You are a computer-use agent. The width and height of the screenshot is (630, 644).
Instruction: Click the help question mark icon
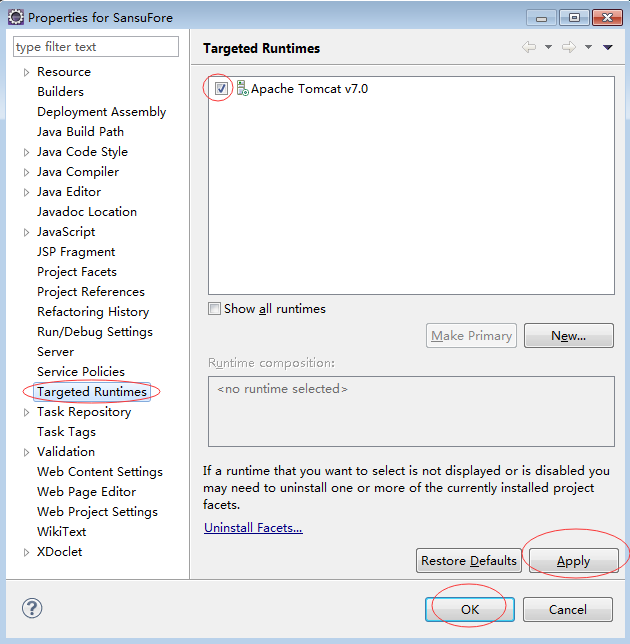[32, 608]
